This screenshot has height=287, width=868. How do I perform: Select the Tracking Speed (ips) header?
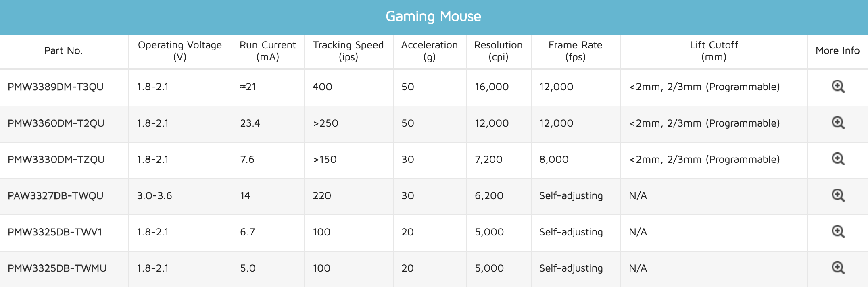coord(348,51)
